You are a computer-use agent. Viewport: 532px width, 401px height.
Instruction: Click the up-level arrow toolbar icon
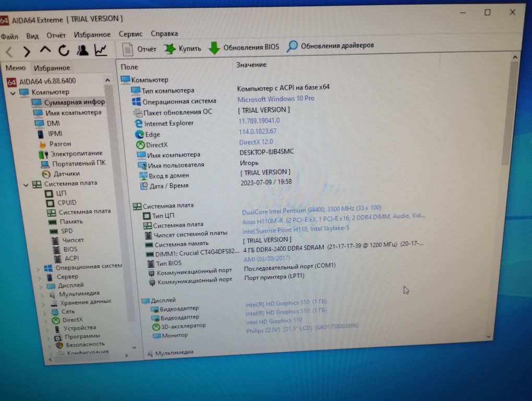coord(45,50)
